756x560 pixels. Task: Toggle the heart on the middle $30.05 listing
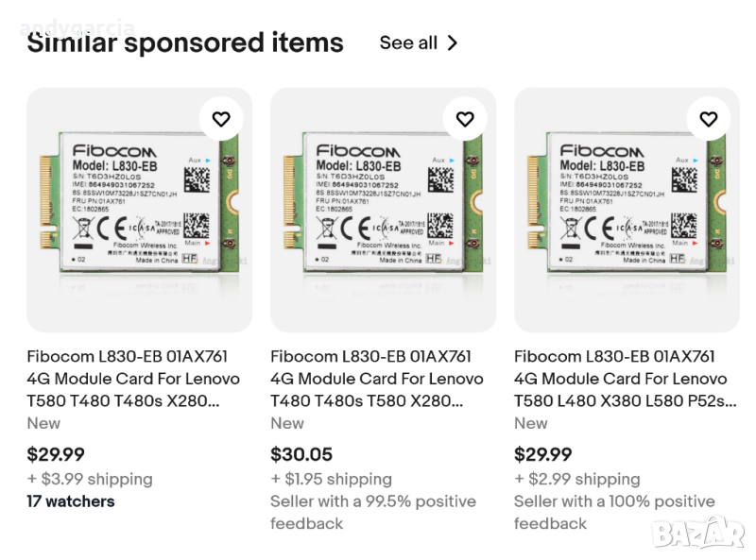click(x=465, y=119)
